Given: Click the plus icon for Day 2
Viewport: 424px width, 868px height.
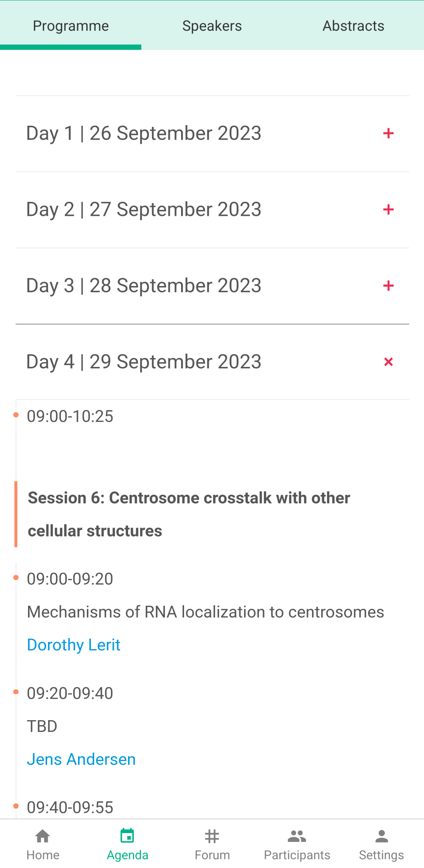Looking at the screenshot, I should (x=388, y=210).
